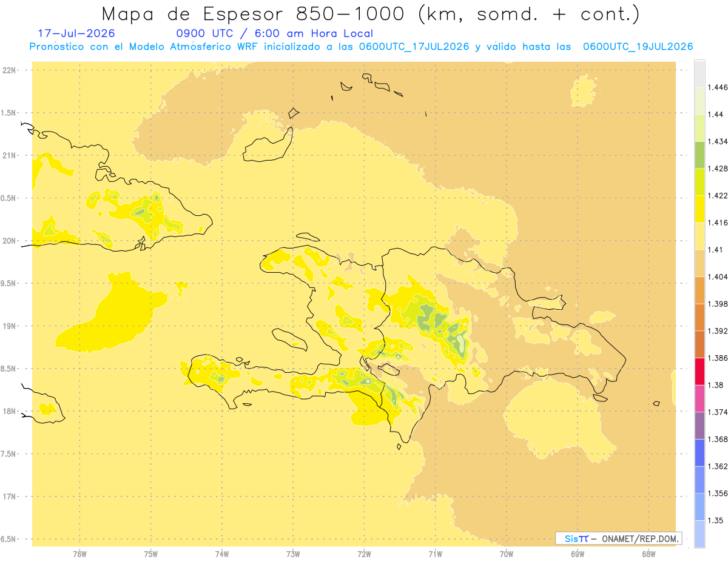The width and height of the screenshot is (728, 562).
Task: Pick the tan swatch between 1.404 and 1.41
Action: 699,263
